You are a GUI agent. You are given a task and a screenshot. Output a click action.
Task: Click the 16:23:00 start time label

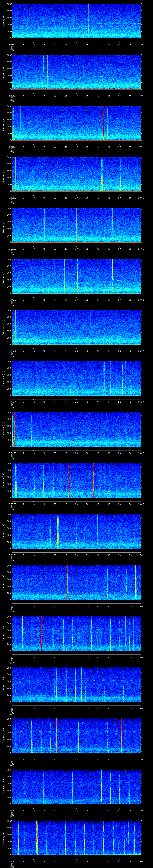(x=12, y=402)
